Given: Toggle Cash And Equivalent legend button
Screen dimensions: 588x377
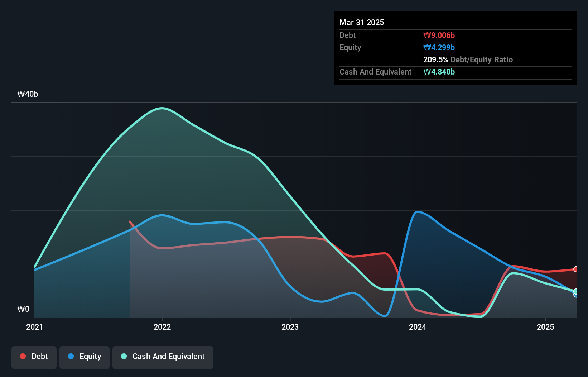Looking at the screenshot, I should point(163,357).
